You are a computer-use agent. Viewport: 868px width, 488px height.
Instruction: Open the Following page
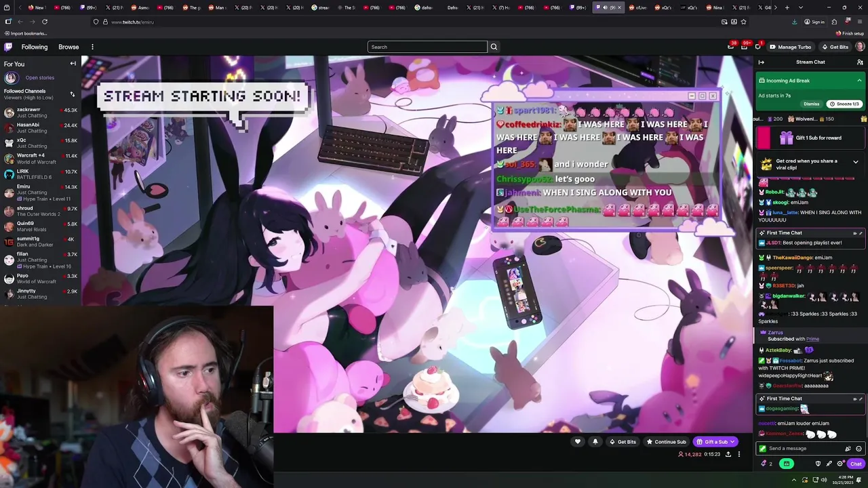point(34,47)
